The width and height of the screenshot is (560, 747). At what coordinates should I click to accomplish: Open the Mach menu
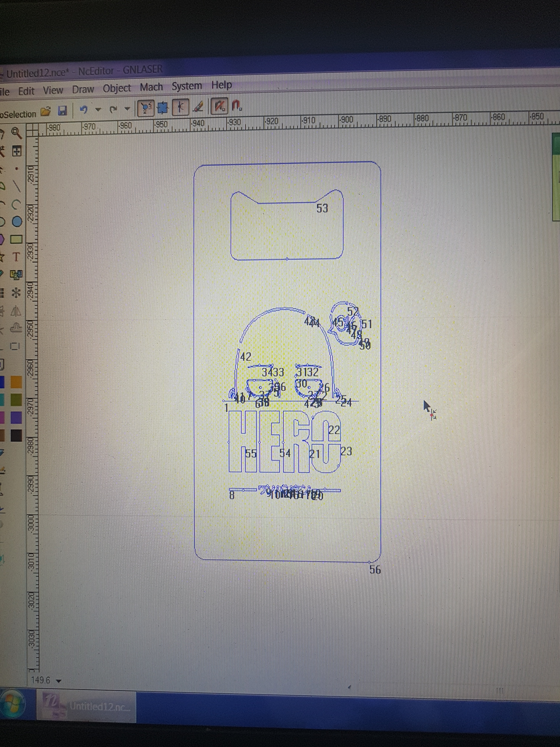coord(151,87)
